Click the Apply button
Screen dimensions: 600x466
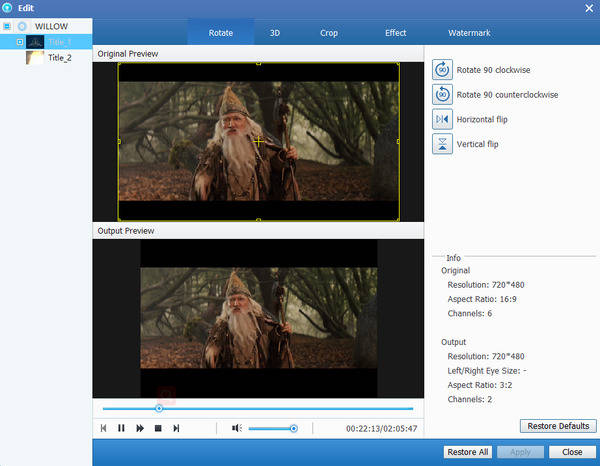point(520,452)
